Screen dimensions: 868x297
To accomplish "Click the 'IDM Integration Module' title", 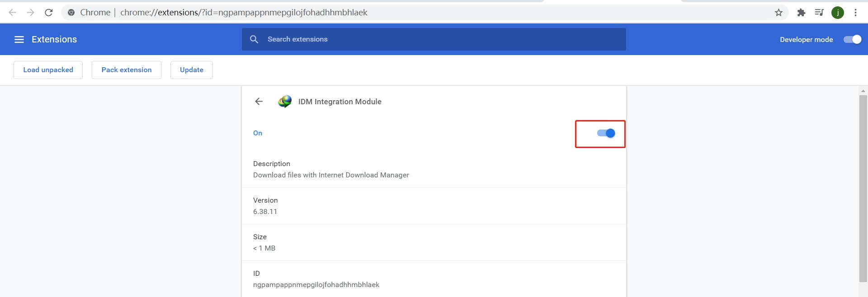I will 340,102.
